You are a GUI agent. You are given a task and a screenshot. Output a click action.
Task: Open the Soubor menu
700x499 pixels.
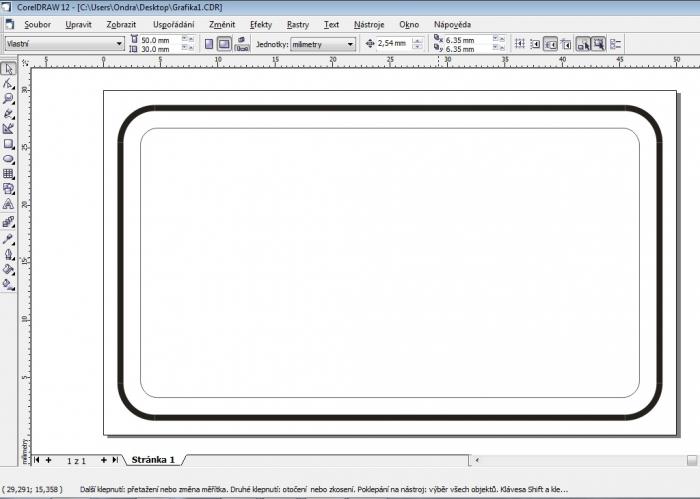point(37,24)
